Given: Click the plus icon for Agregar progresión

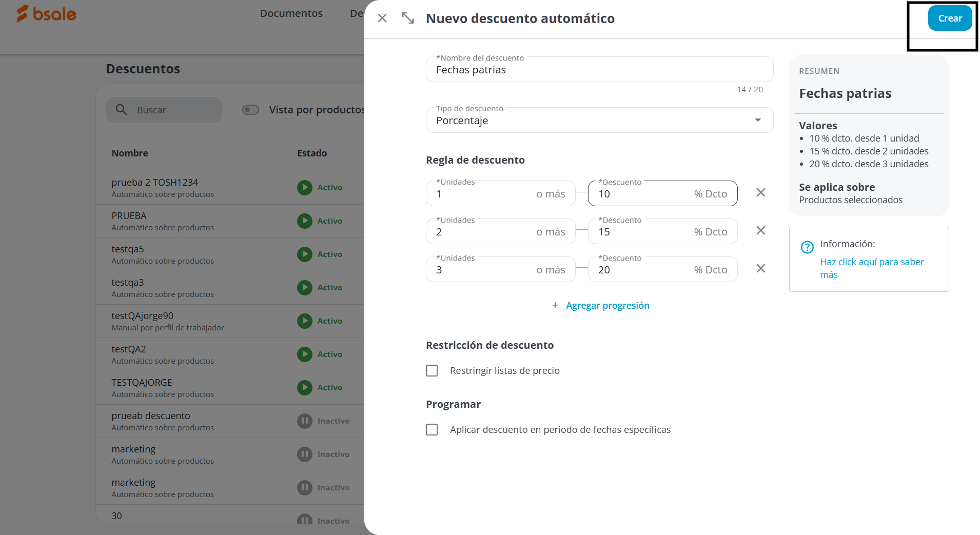Looking at the screenshot, I should click(x=555, y=305).
